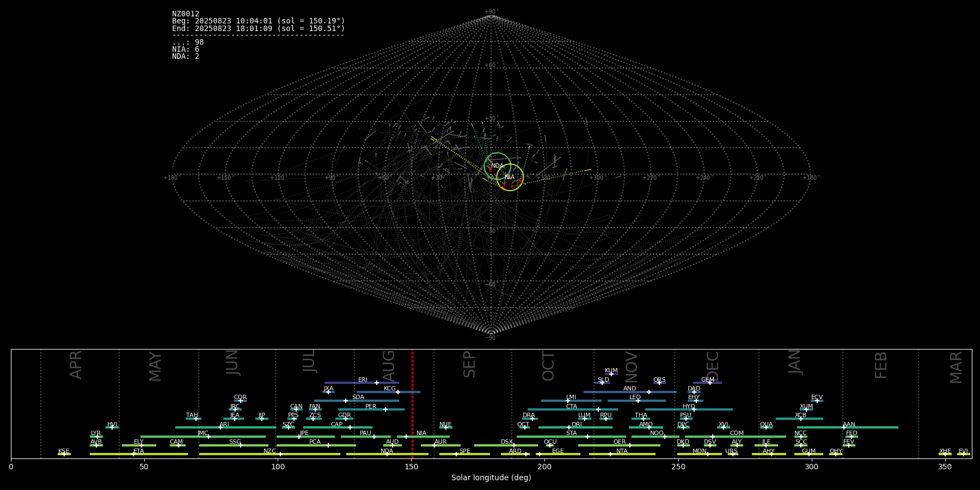This screenshot has height=490, width=980.
Task: Click the XHE shower label
Action: click(x=945, y=451)
